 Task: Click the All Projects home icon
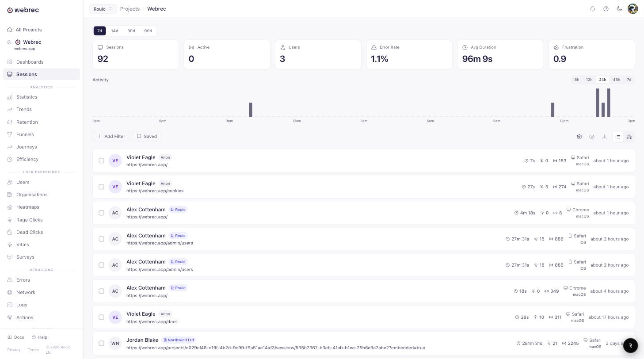point(10,30)
